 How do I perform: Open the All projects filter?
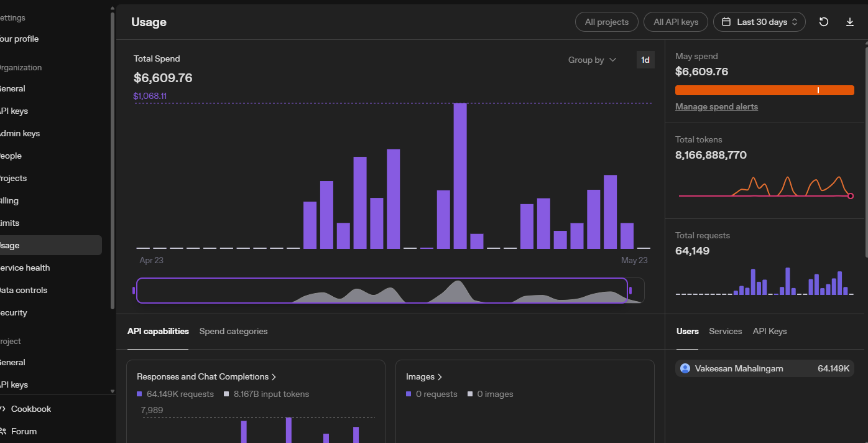click(x=607, y=22)
